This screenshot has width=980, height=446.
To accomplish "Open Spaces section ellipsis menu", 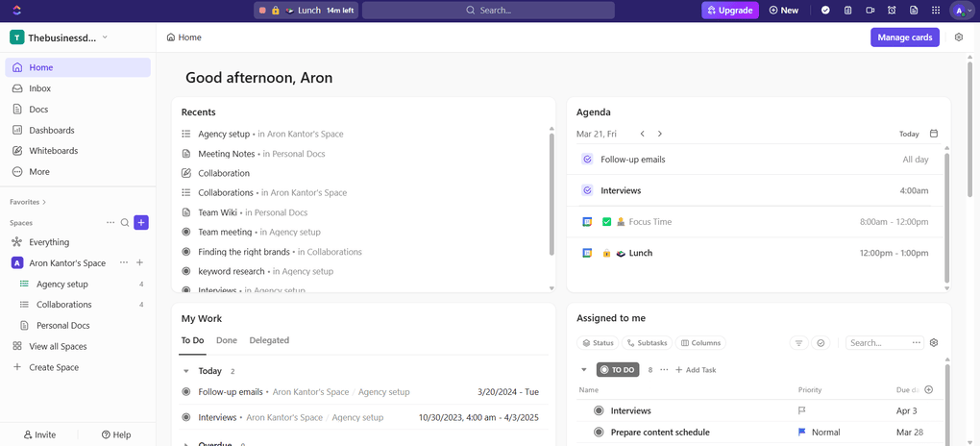I will pos(110,223).
